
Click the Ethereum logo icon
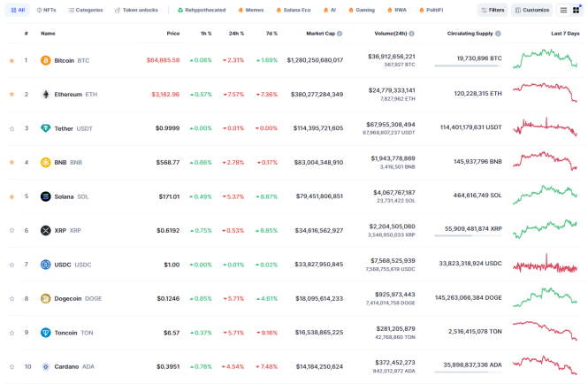coord(45,94)
